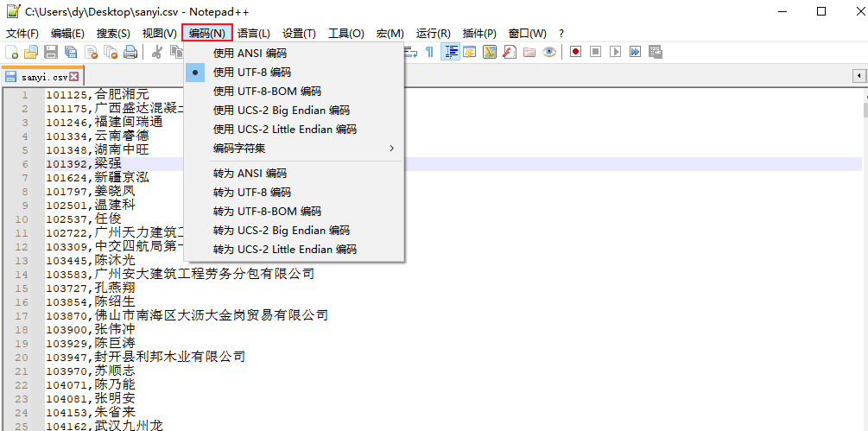Select 转为 ANSI 编码 menu entry
The image size is (868, 431).
pyautogui.click(x=294, y=174)
